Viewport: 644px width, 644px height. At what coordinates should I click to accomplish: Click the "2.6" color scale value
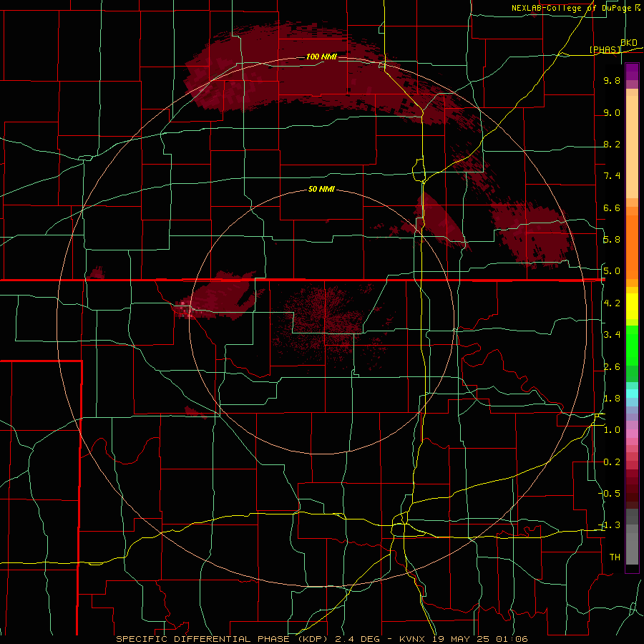point(612,366)
